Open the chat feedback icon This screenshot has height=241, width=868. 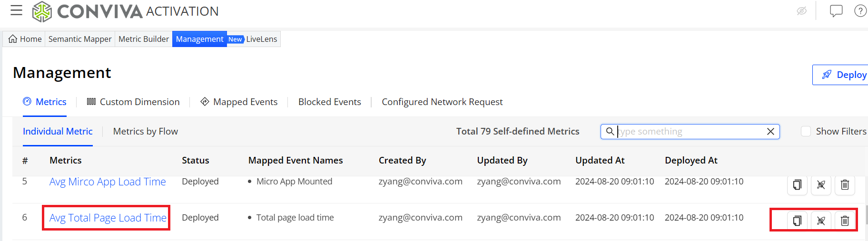[x=836, y=11]
